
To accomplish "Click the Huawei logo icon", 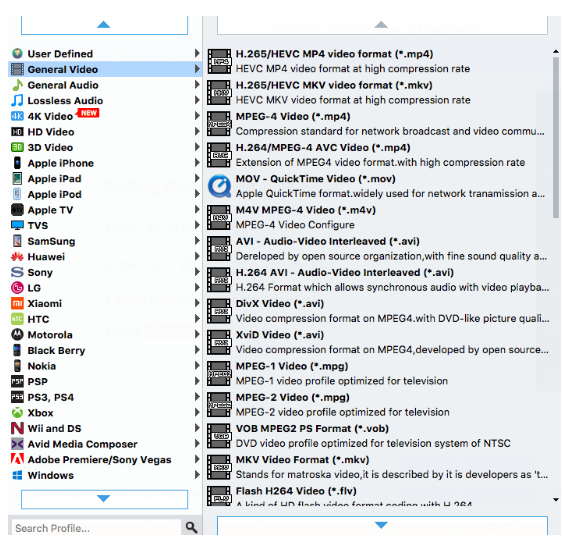I will pos(17,257).
